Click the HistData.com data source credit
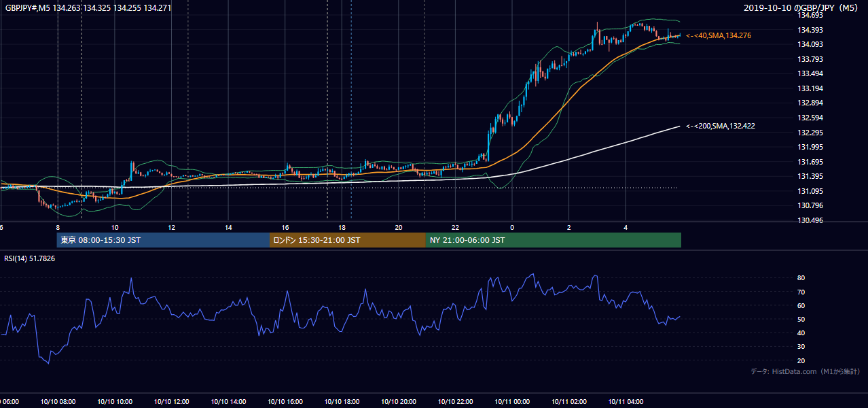 click(x=806, y=371)
